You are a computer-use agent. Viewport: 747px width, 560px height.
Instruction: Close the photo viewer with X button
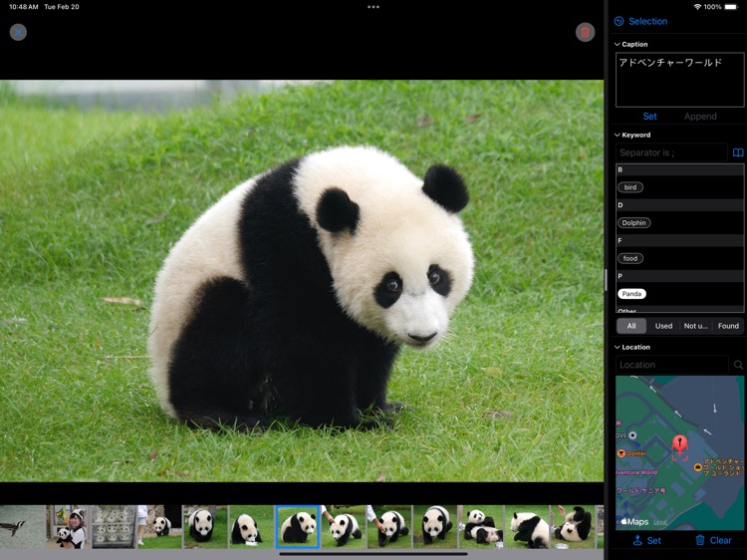click(x=18, y=33)
